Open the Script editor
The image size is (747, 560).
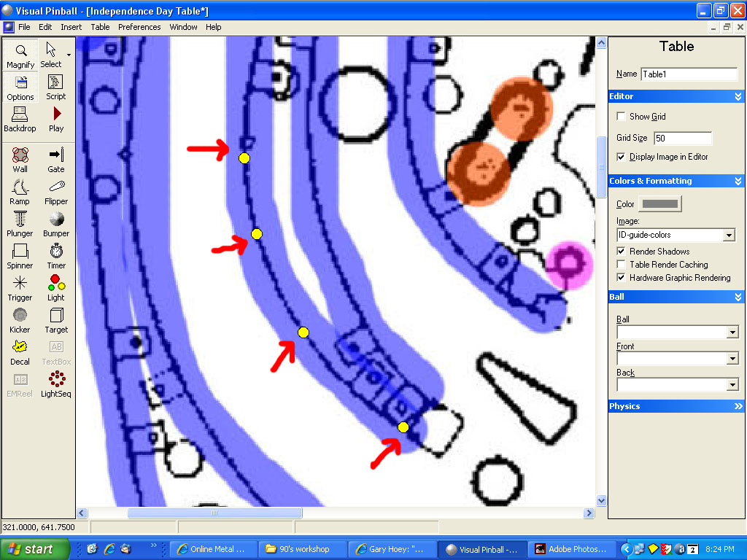(56, 87)
